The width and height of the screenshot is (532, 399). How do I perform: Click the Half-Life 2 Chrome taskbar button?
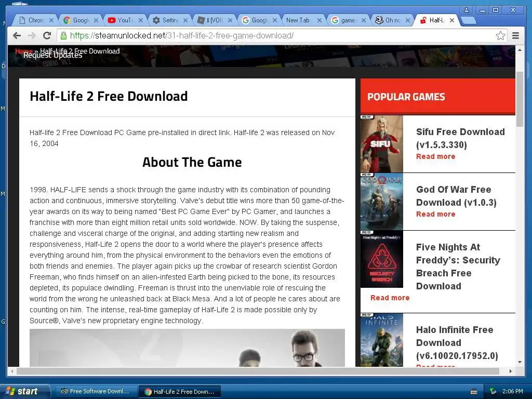pos(180,392)
